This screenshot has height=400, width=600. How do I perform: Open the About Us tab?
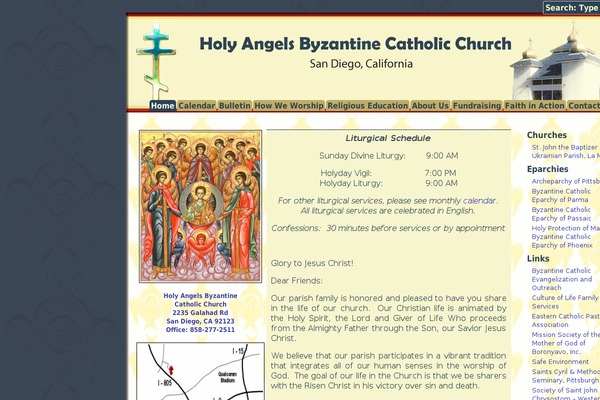tap(430, 106)
